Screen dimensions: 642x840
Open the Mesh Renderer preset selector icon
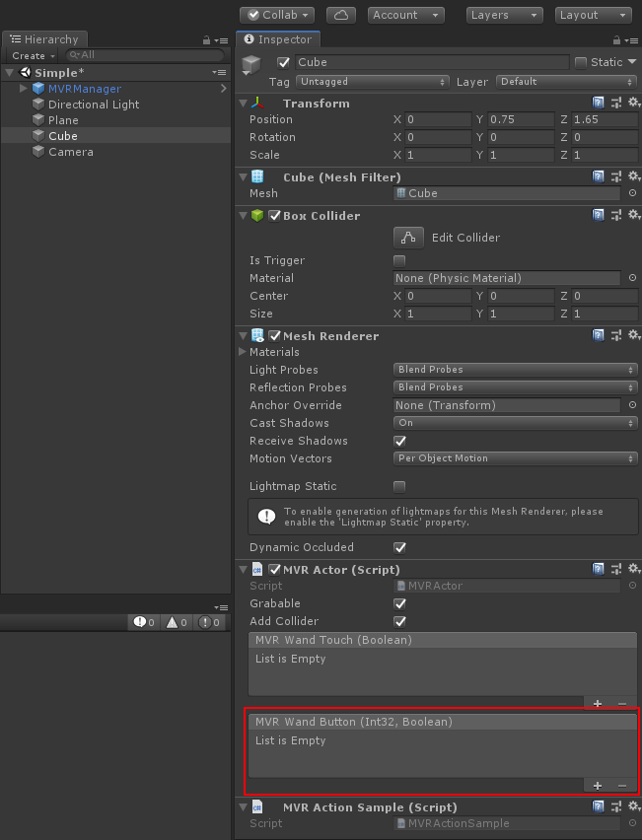(x=616, y=335)
